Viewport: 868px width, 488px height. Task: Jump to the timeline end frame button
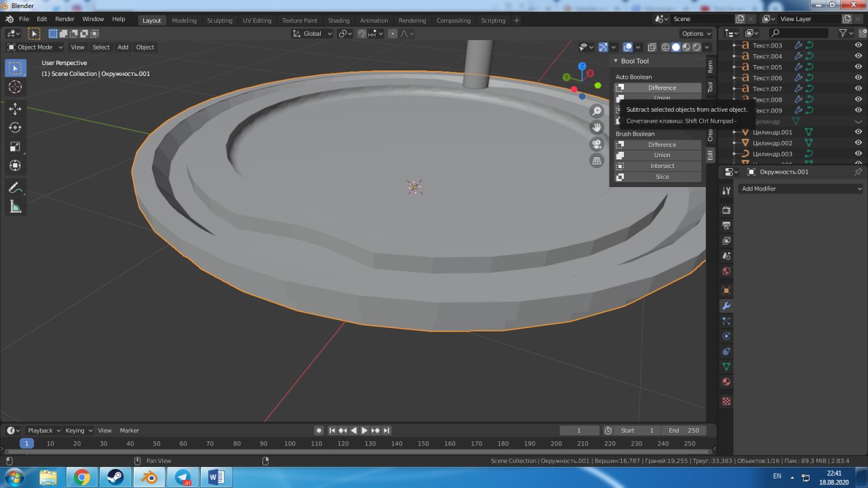(387, 430)
